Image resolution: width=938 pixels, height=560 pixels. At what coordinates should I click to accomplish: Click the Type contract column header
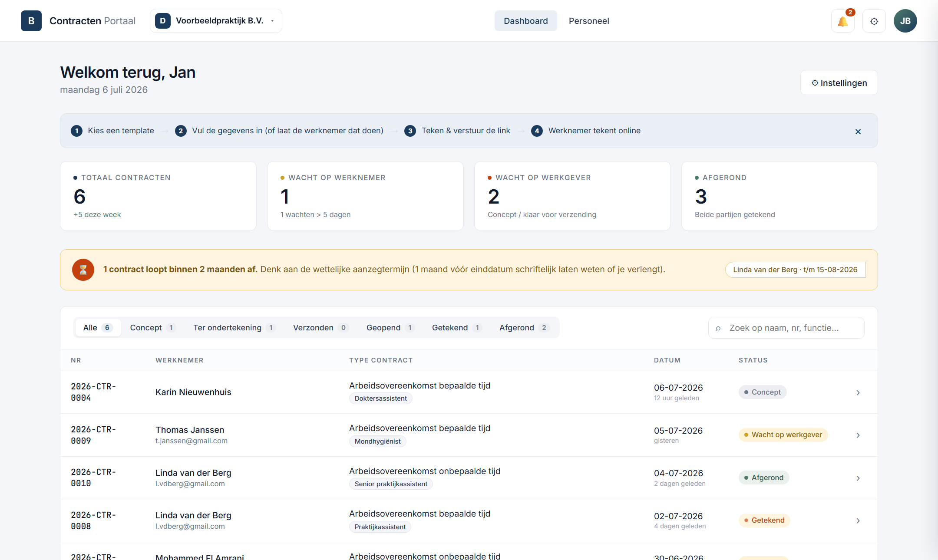pos(381,360)
